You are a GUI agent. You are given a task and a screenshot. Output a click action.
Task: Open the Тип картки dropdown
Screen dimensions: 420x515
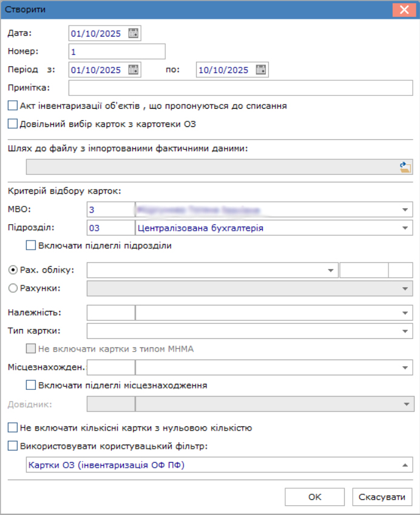(405, 332)
